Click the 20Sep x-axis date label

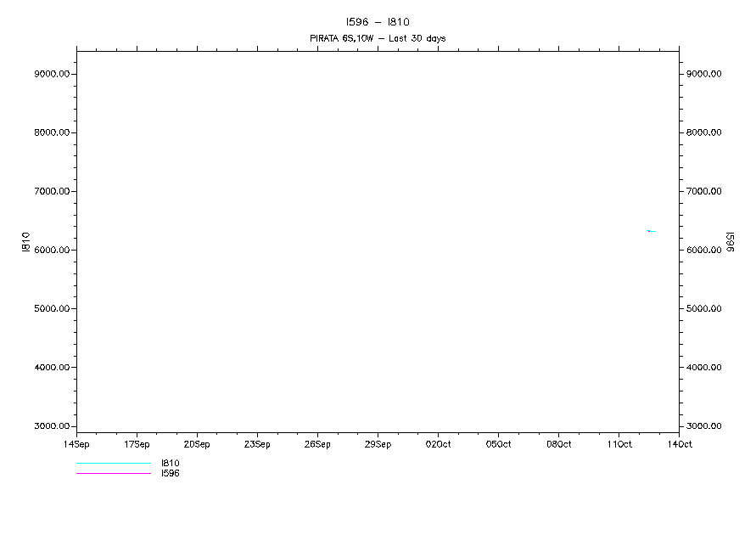[x=197, y=444]
